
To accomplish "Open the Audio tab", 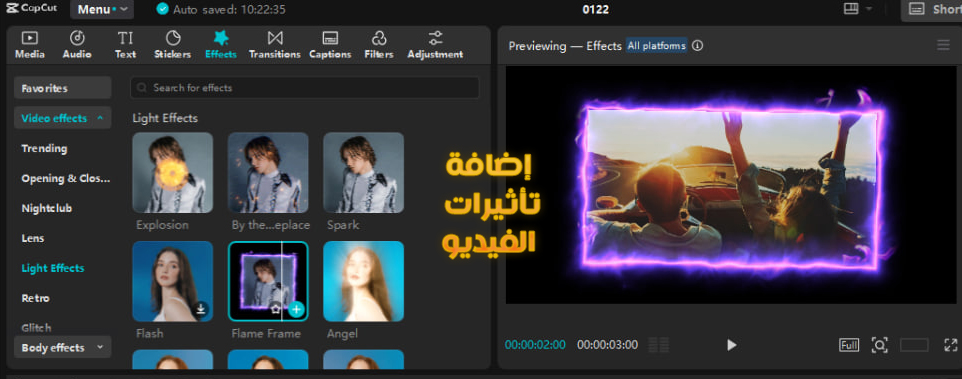I will [77, 45].
